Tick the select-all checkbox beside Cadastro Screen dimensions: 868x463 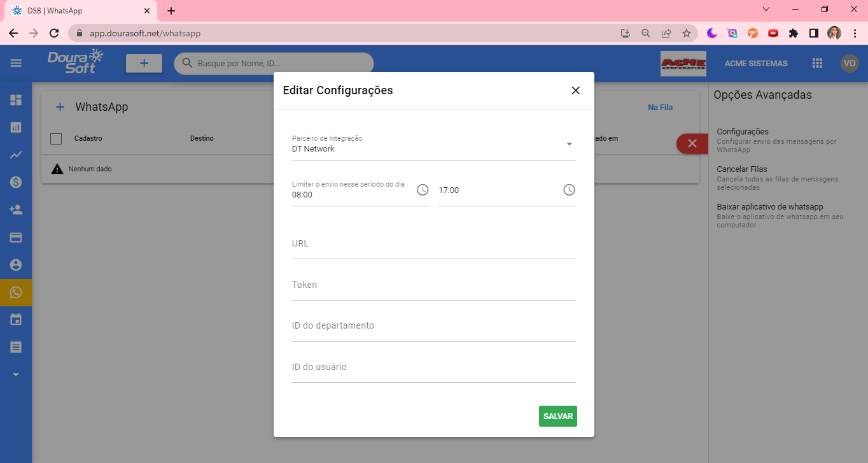pos(56,138)
